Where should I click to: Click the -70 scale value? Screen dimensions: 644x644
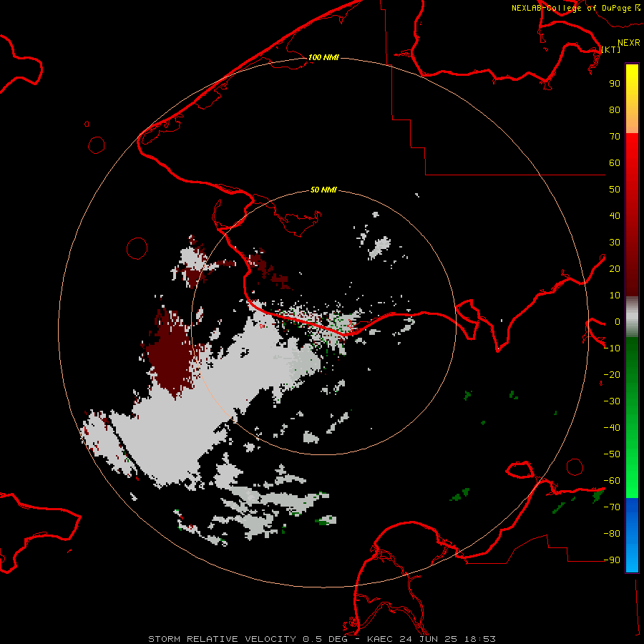(x=612, y=507)
